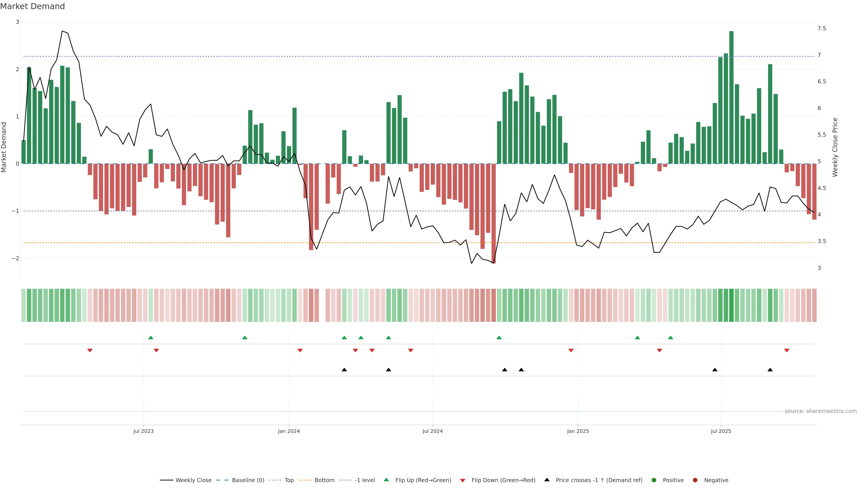This screenshot has width=868, height=488.
Task: Click the first red flip-down marker on the left
Action: click(90, 350)
